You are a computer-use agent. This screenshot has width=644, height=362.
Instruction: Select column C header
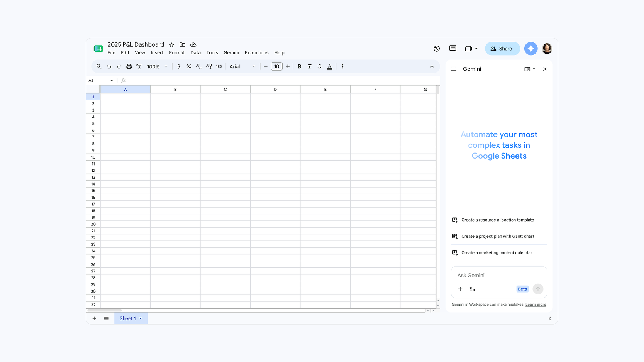[225, 90]
